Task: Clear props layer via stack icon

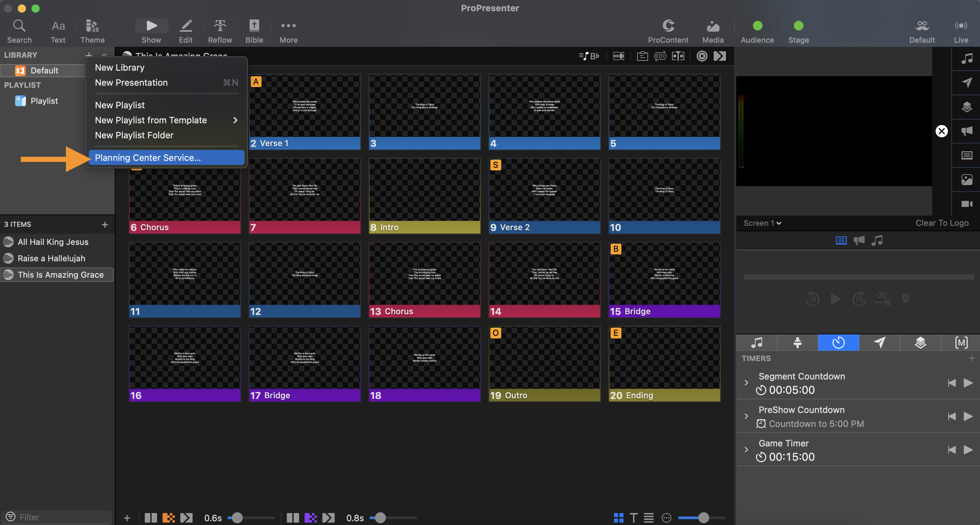Action: tap(967, 107)
